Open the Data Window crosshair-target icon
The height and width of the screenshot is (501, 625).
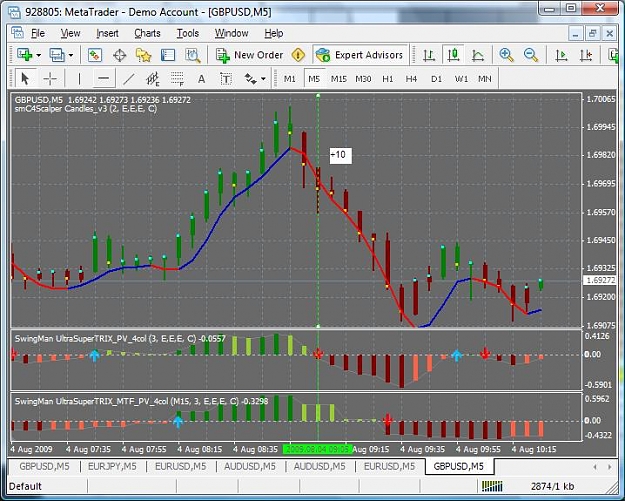(x=119, y=55)
